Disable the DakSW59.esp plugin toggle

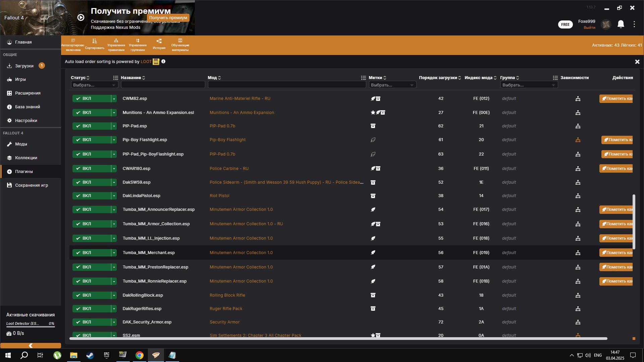click(x=92, y=182)
